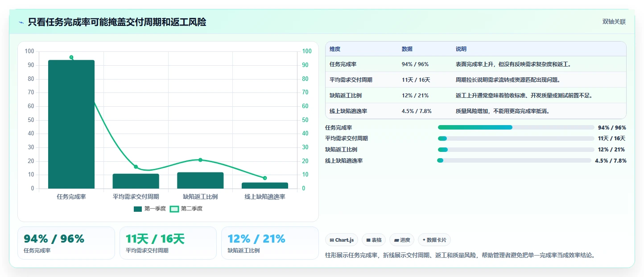Click the 任务完成率 progress bar

[516, 127]
